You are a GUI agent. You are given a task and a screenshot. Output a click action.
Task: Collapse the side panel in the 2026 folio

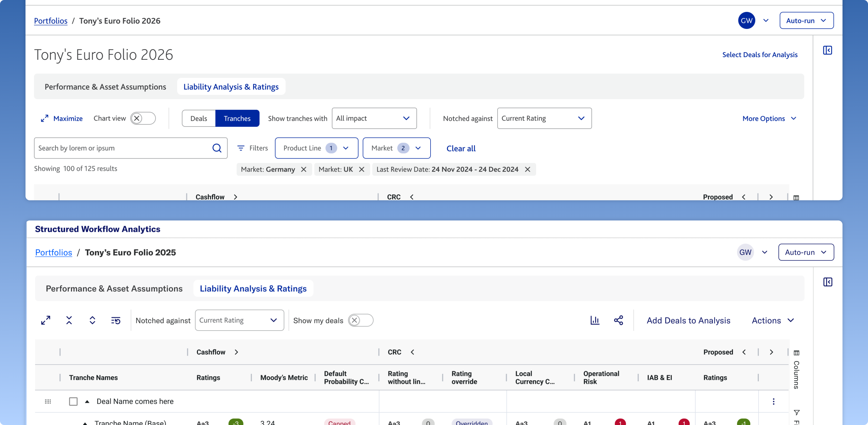[x=827, y=50]
